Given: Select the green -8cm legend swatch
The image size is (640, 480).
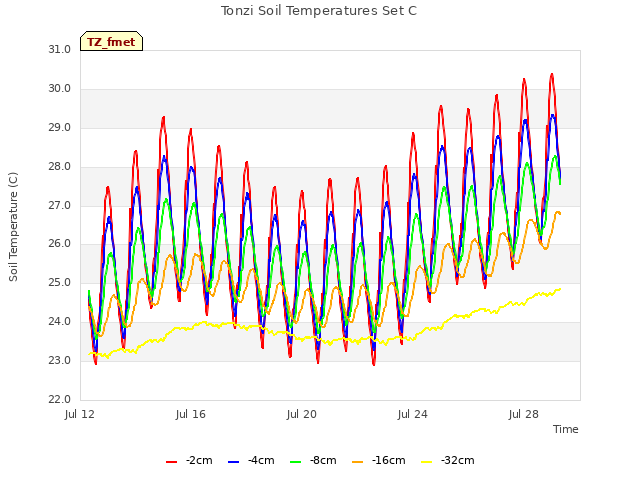Looking at the screenshot, I should coord(296,462).
